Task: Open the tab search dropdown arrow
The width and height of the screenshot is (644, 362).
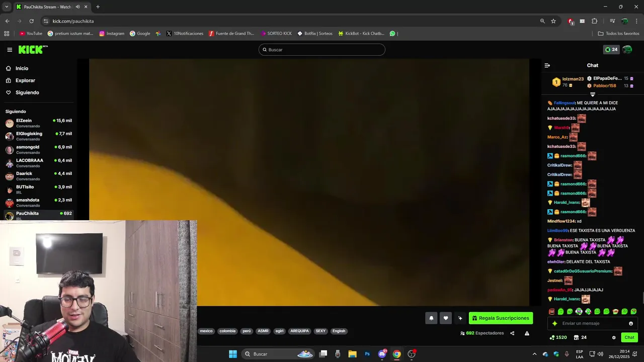Action: [x=6, y=7]
